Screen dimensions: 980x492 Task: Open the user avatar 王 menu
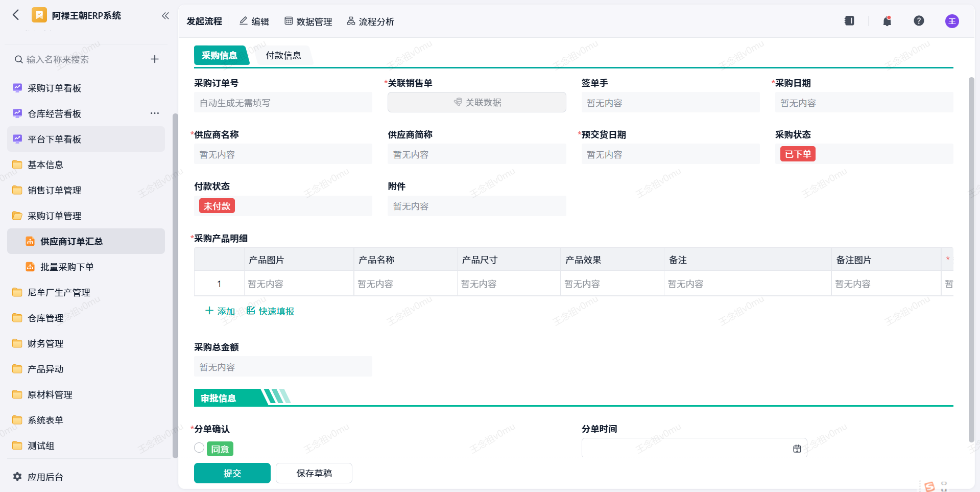[952, 21]
